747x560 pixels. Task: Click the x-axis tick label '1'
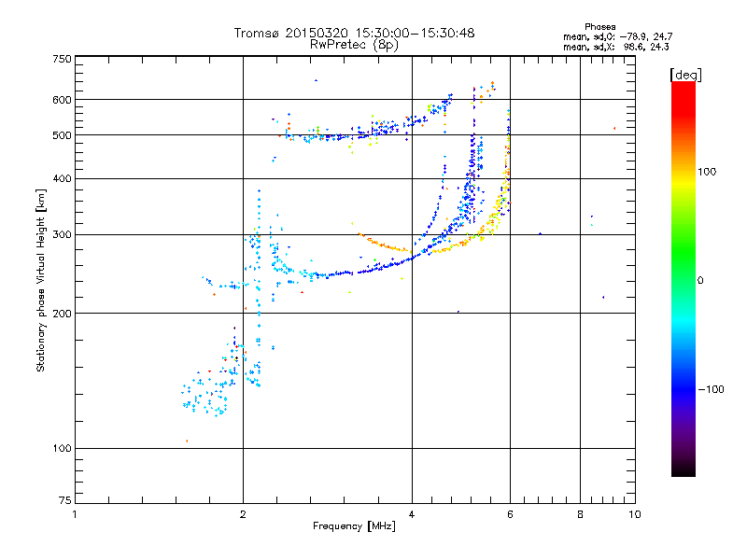point(75,514)
